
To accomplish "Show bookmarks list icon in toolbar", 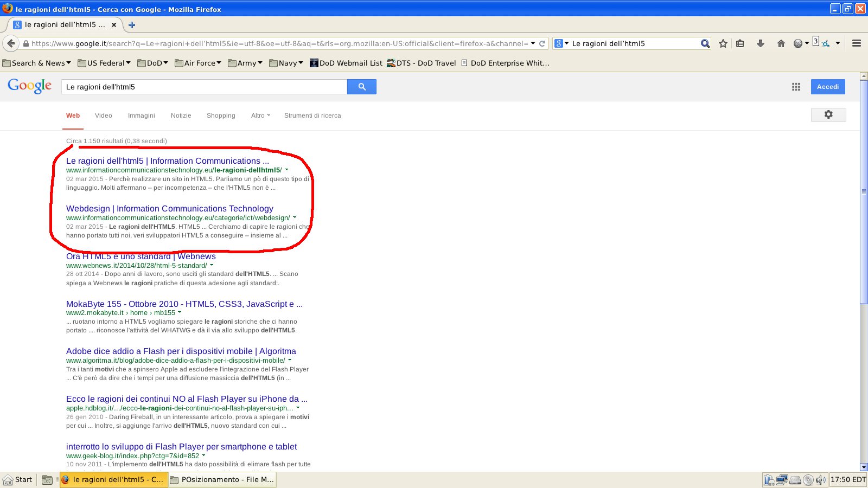I will tap(740, 43).
